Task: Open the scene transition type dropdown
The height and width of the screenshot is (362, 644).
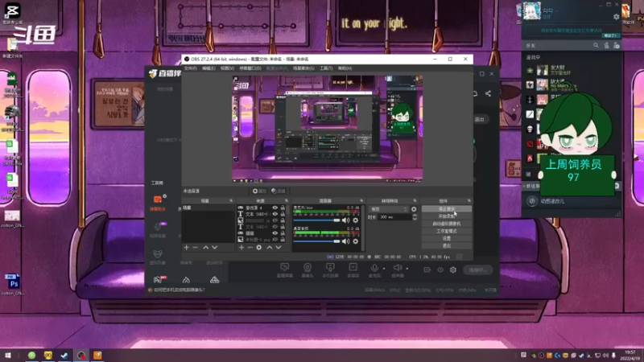Action: point(389,209)
